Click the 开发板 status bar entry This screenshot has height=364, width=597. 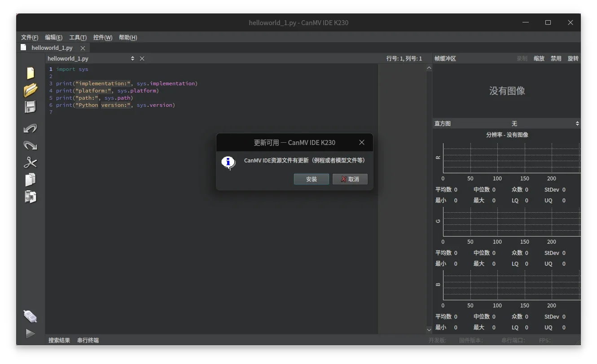(x=437, y=340)
